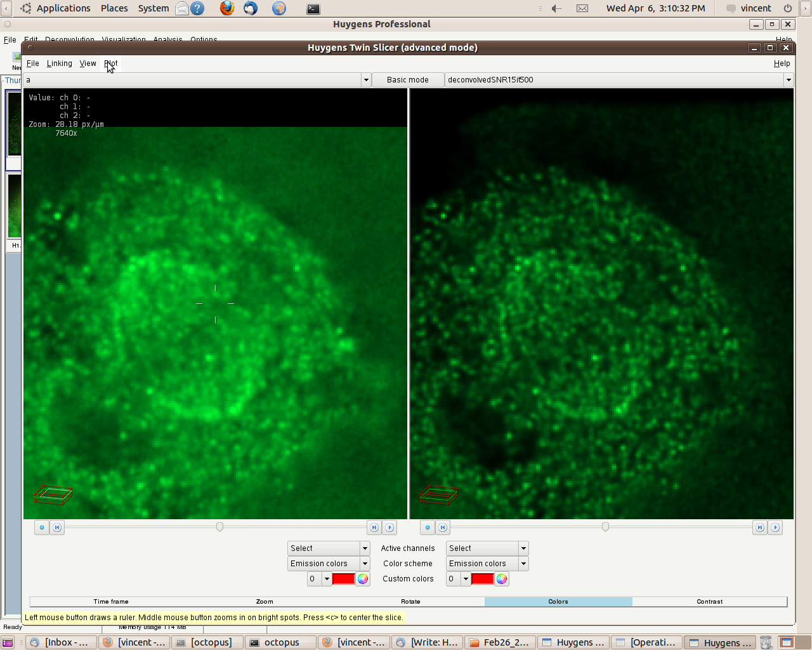Launch Firefox from the top panel
The image size is (812, 650).
click(x=227, y=8)
